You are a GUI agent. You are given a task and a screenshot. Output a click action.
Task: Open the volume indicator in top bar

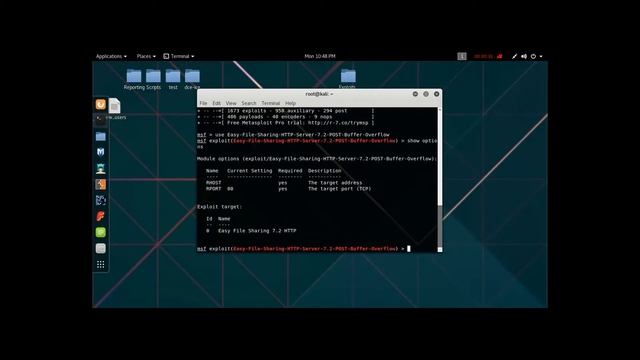(524, 56)
